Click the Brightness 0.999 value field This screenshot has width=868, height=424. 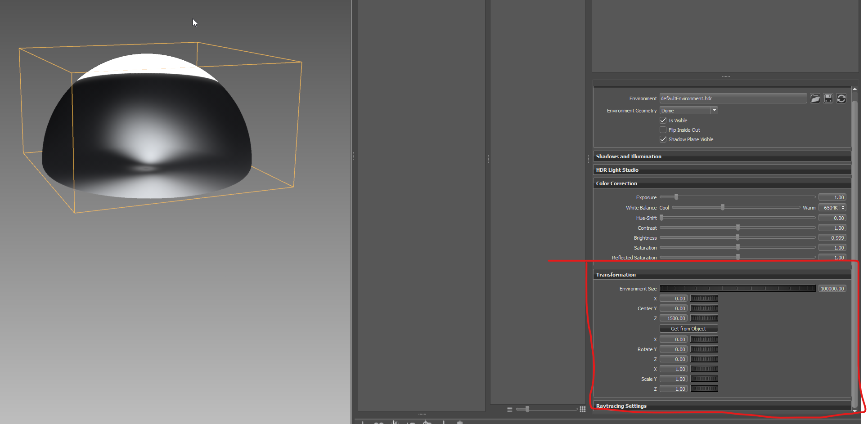(x=832, y=238)
